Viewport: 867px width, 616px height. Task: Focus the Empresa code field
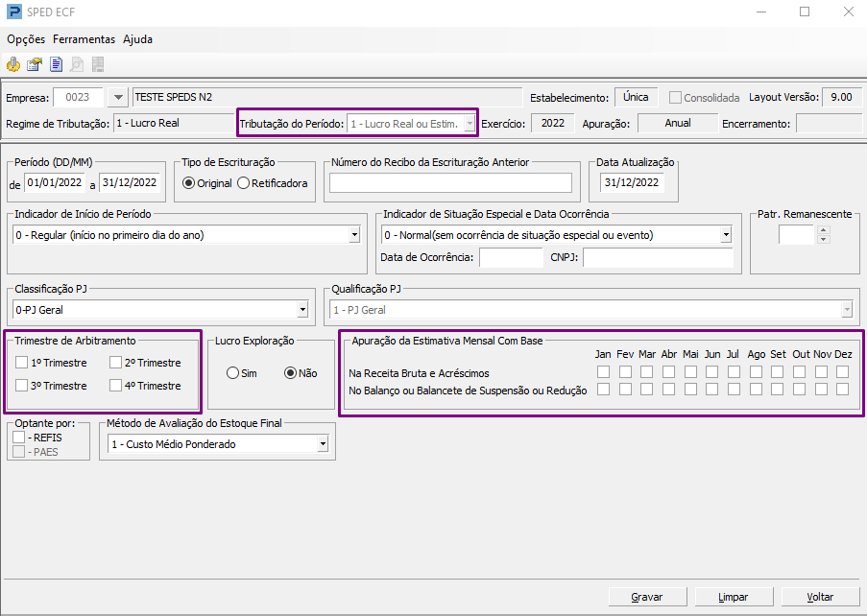(78, 97)
